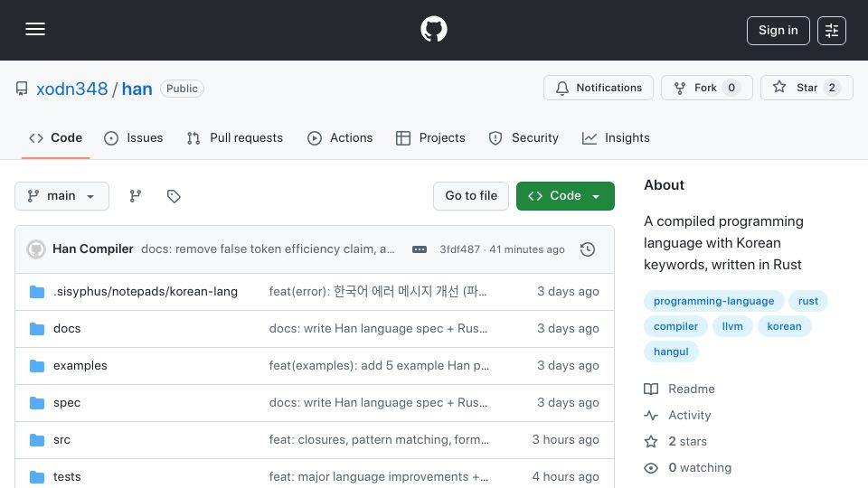Screen dimensions: 868x488
Task: Click the Han Compiler avatar
Action: [x=36, y=249]
